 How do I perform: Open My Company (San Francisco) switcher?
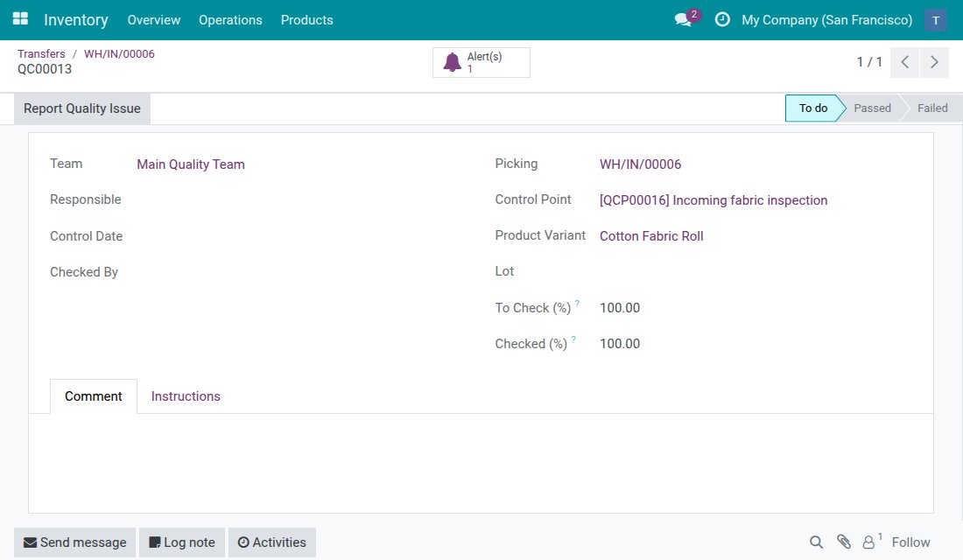tap(826, 20)
